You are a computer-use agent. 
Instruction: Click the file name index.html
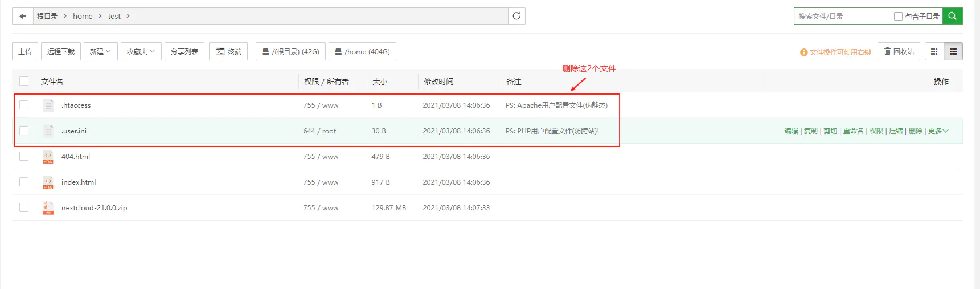point(79,182)
